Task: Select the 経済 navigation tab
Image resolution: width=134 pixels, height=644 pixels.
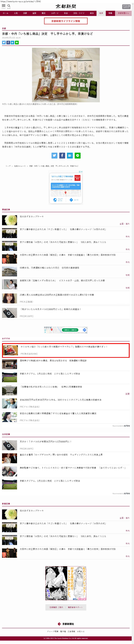Action: 101,13
